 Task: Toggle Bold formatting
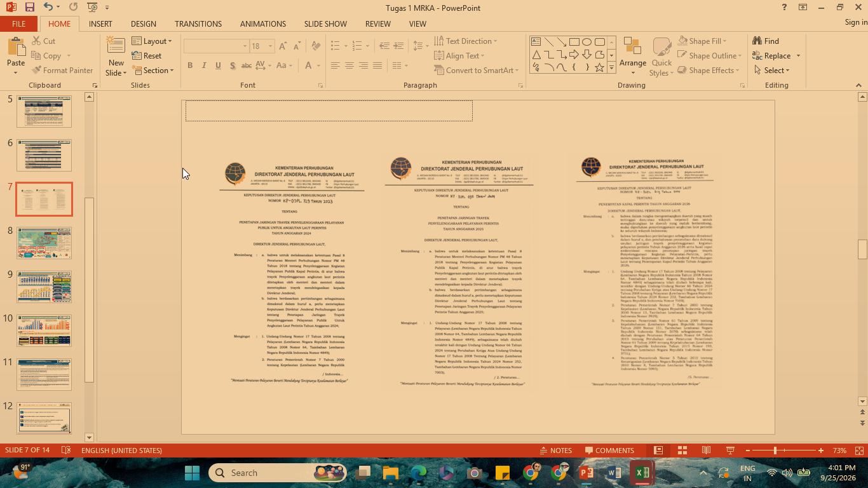coord(190,65)
